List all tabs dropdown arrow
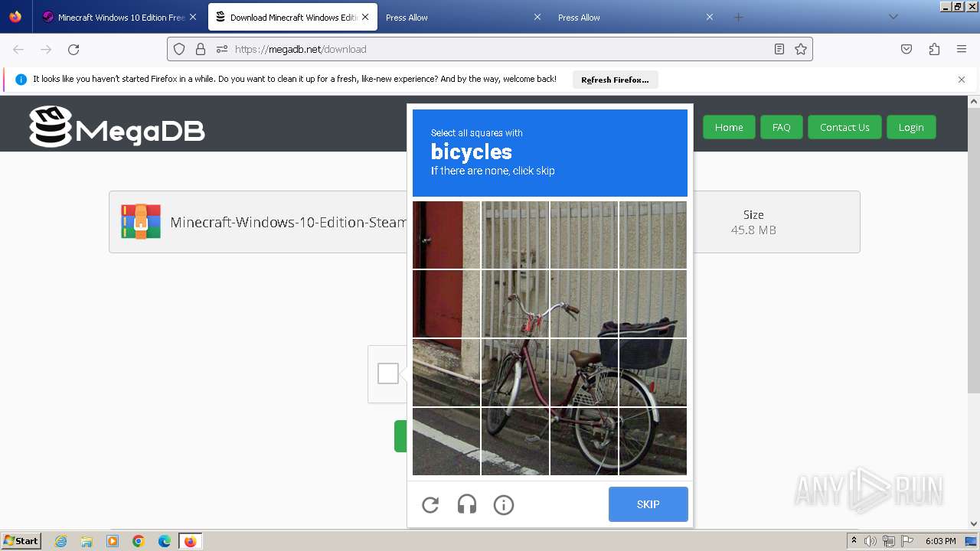 (x=893, y=17)
